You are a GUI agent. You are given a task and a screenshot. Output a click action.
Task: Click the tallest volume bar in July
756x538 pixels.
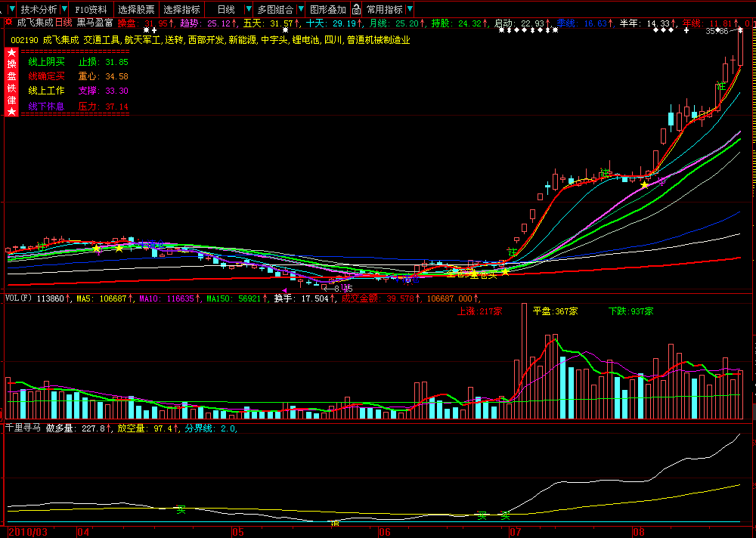tap(524, 361)
